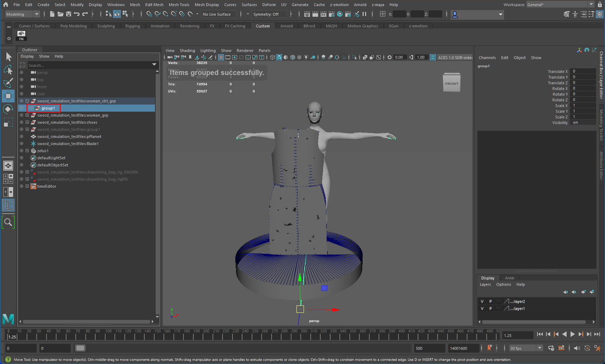This screenshot has height=364, width=605.
Task: Open the viewport Shading menu
Action: (187, 50)
